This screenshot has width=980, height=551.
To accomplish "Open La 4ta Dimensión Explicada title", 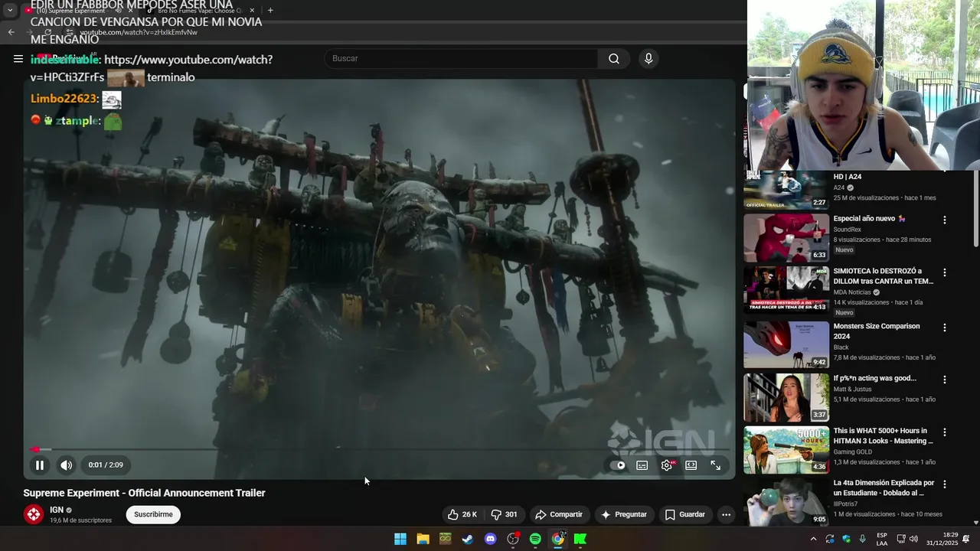I will 884,487.
